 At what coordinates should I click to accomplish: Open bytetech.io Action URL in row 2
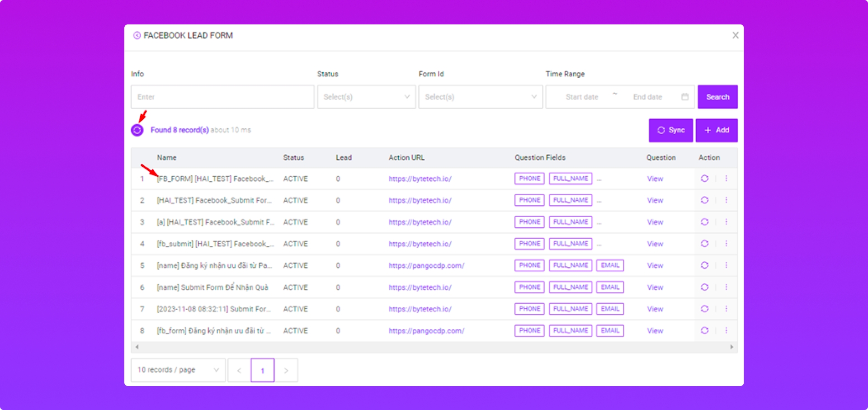(420, 200)
